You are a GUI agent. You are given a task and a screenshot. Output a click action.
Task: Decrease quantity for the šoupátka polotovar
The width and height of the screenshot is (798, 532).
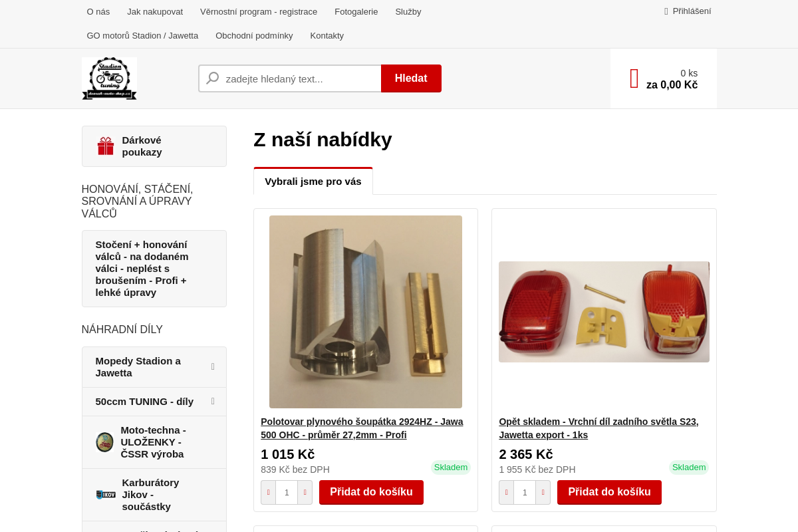click(x=269, y=493)
